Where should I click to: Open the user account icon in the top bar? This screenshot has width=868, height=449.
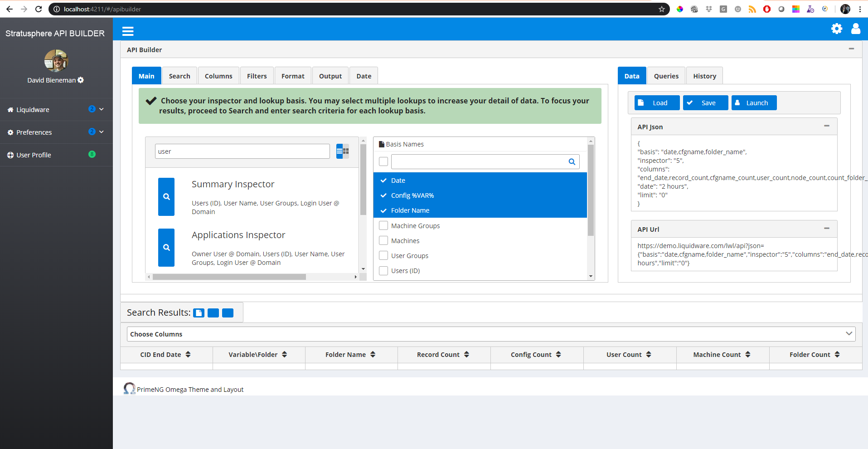click(x=856, y=29)
